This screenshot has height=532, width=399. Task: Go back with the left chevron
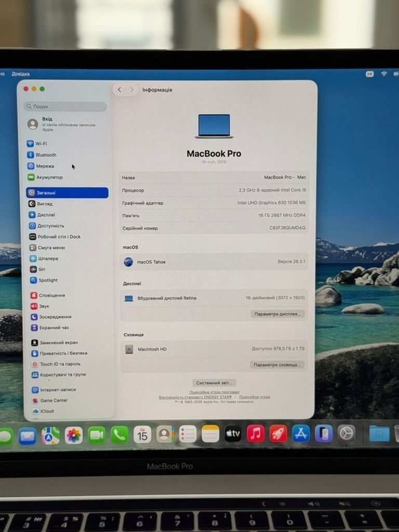click(x=119, y=89)
